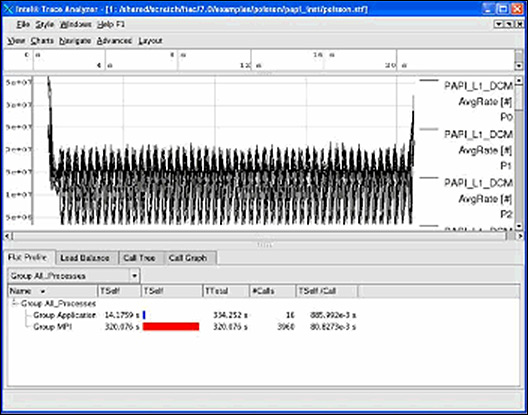This screenshot has width=528, height=415.
Task: Click the legend scrollbar down arrow
Action: (519, 226)
